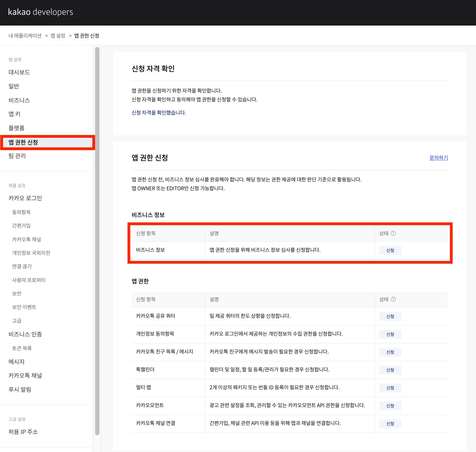Viewport: 476px width, 452px height.
Task: Open 대시보드 in sidebar
Action: tap(19, 72)
